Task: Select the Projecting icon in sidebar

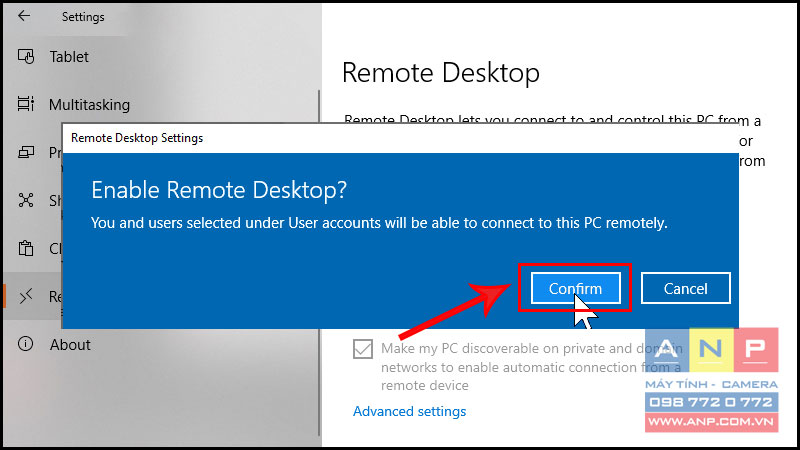Action: click(x=26, y=152)
